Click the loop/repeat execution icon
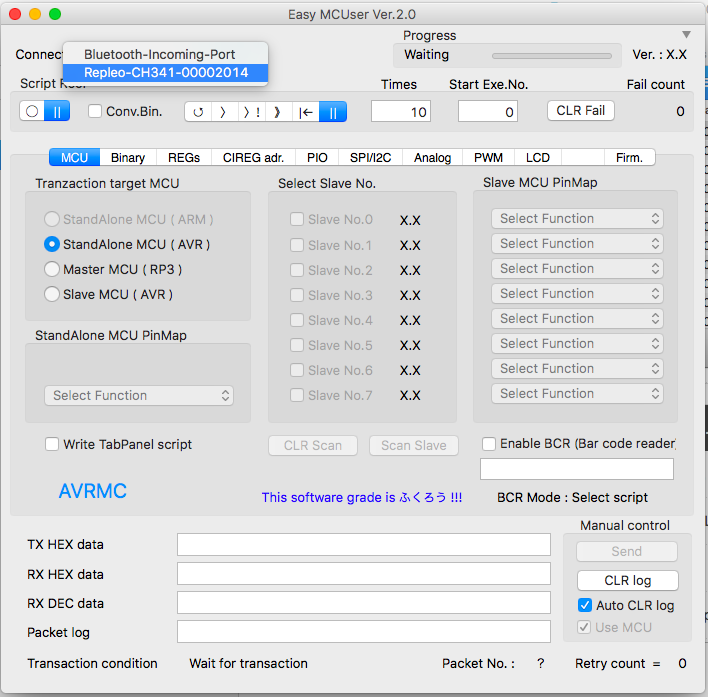The image size is (708, 697). [x=198, y=112]
